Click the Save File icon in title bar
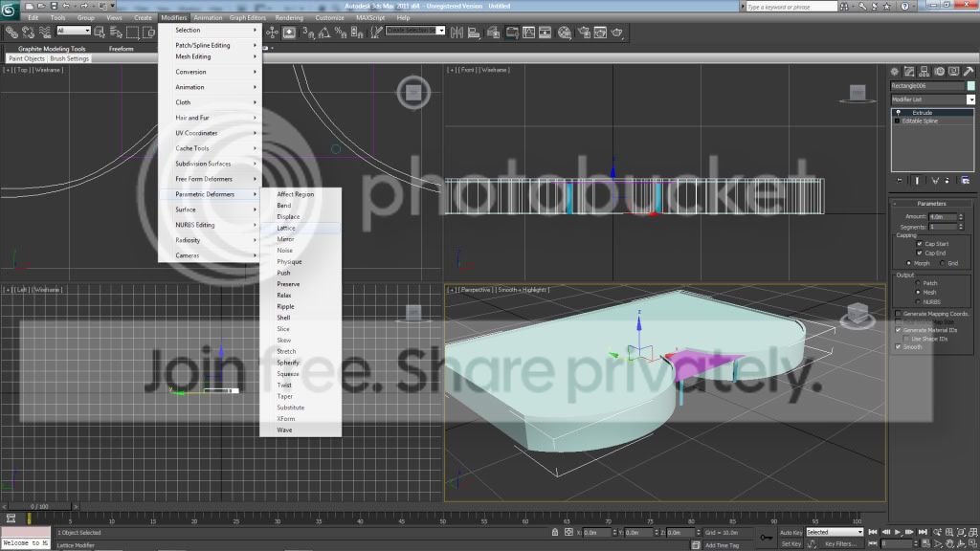Screen dimensions: 980x551 pos(55,6)
